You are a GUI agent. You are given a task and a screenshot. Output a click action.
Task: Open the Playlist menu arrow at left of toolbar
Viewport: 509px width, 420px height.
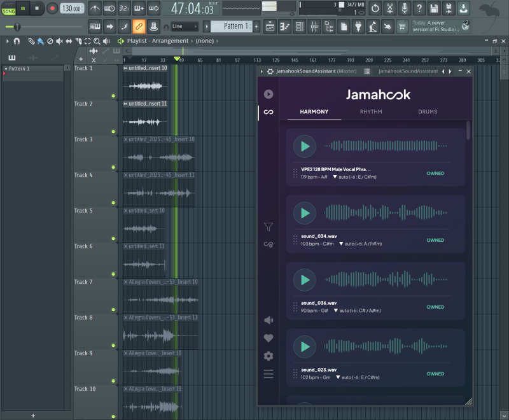pyautogui.click(x=7, y=41)
